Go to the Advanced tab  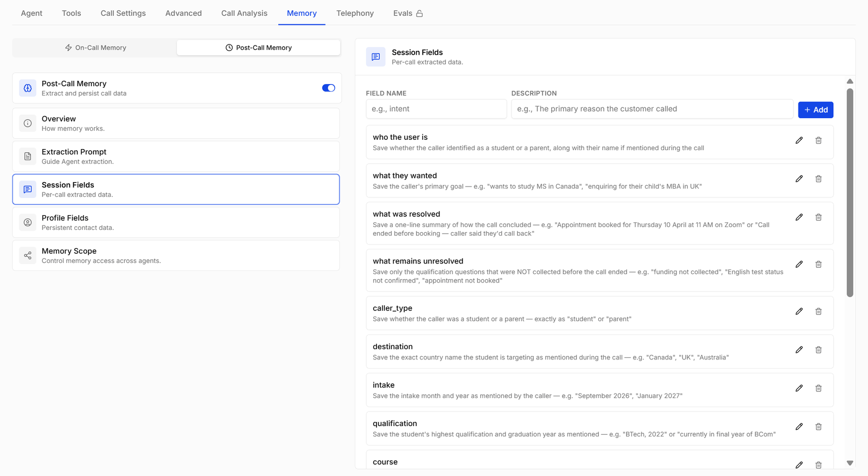(183, 13)
